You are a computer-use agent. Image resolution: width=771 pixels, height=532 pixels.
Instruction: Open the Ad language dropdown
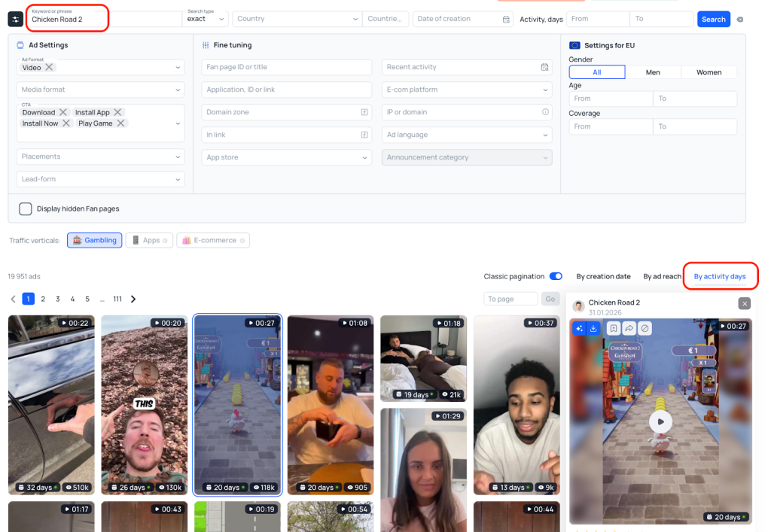click(x=466, y=135)
